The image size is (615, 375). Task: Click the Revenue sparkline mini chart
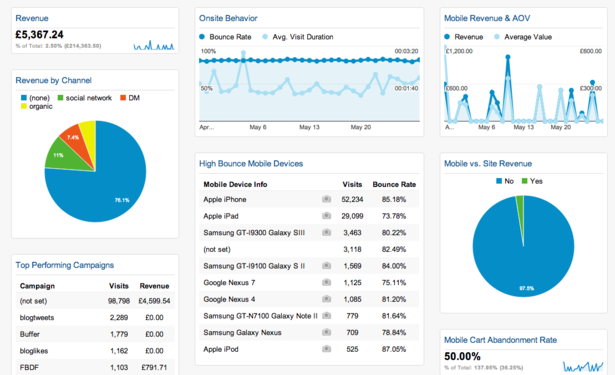coord(154,46)
